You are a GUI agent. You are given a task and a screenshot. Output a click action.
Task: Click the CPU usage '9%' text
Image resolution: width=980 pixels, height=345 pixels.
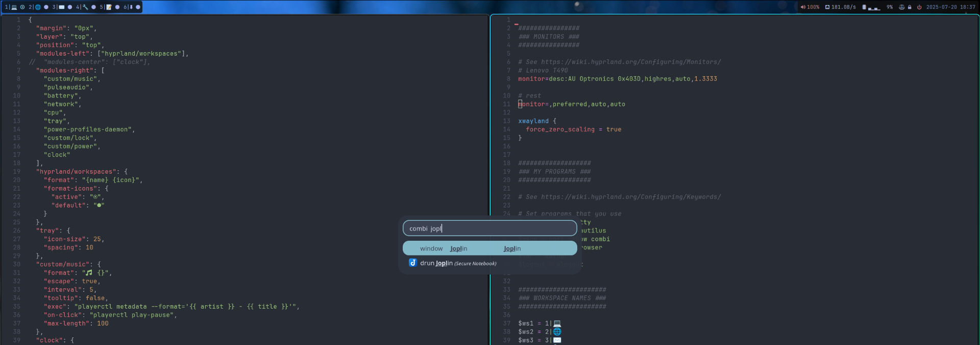tap(890, 7)
